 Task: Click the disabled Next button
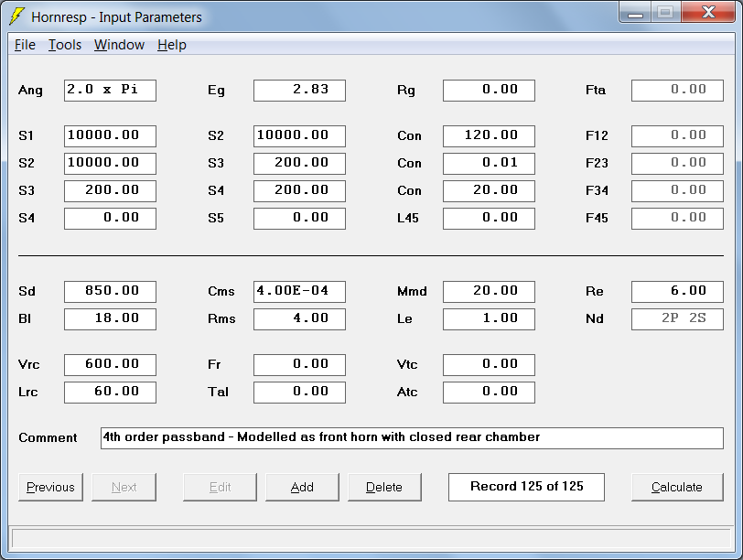pyautogui.click(x=124, y=487)
